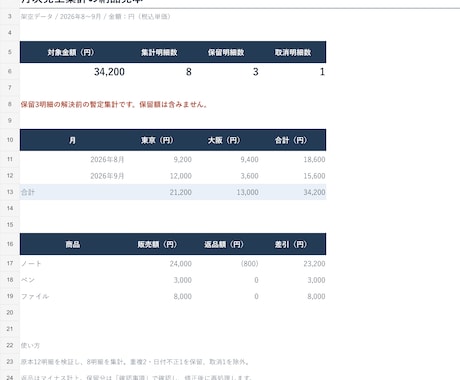Select row 8 via its row header
The height and width of the screenshot is (380, 460).
[10, 104]
